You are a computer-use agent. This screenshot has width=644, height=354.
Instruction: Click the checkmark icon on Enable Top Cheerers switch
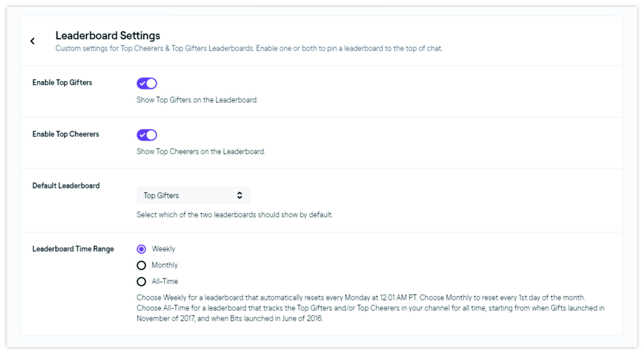click(143, 135)
